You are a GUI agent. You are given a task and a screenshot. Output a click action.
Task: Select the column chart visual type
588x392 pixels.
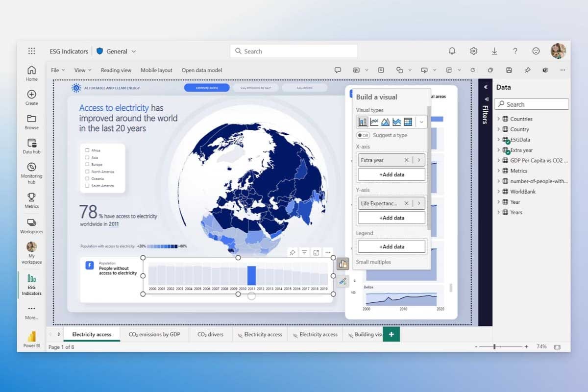click(362, 122)
